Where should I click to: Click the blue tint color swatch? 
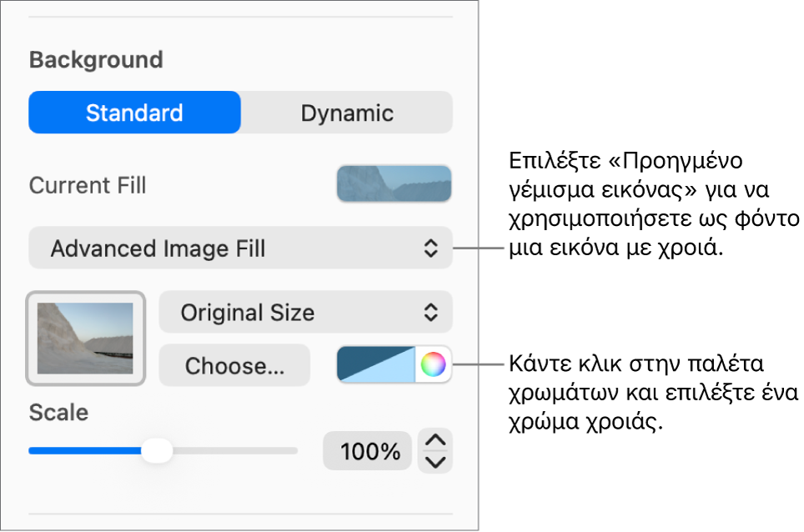(x=375, y=364)
